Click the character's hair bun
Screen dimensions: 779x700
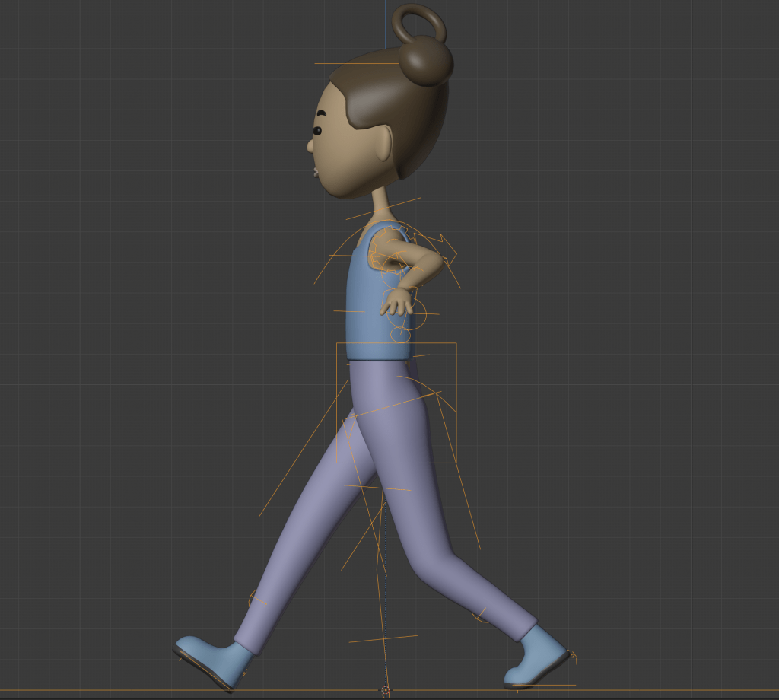click(x=426, y=61)
